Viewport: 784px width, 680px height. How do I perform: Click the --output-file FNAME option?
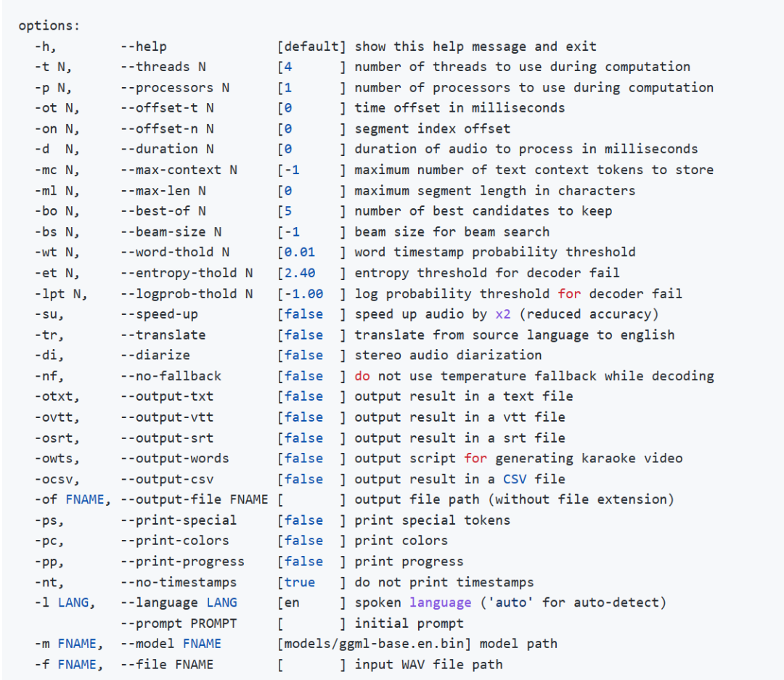tap(194, 499)
